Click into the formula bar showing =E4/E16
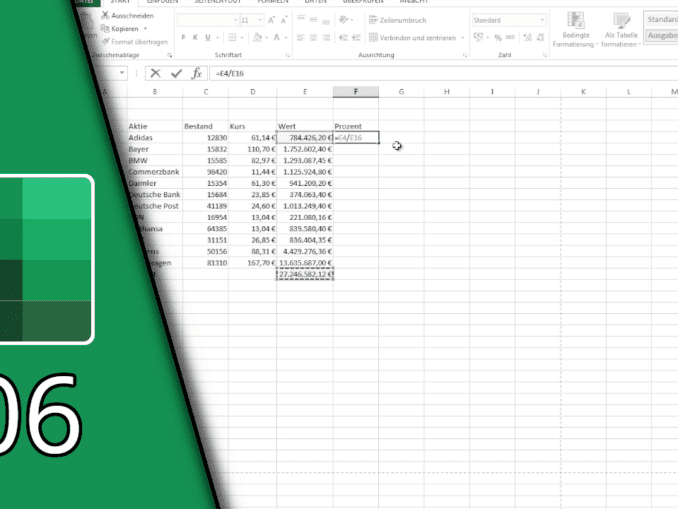 (x=444, y=74)
